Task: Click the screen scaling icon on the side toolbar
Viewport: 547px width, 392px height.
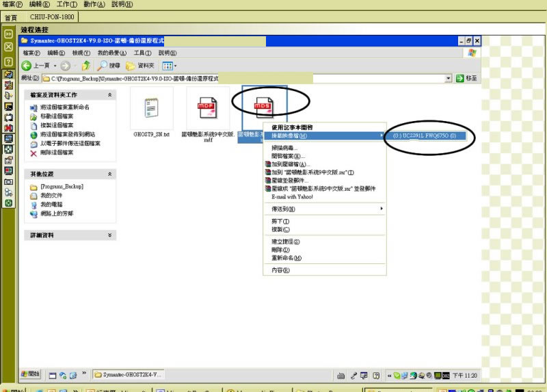Action: 8,149
